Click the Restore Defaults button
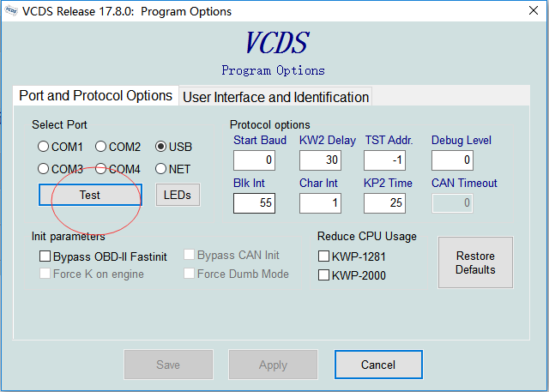 pyautogui.click(x=475, y=262)
